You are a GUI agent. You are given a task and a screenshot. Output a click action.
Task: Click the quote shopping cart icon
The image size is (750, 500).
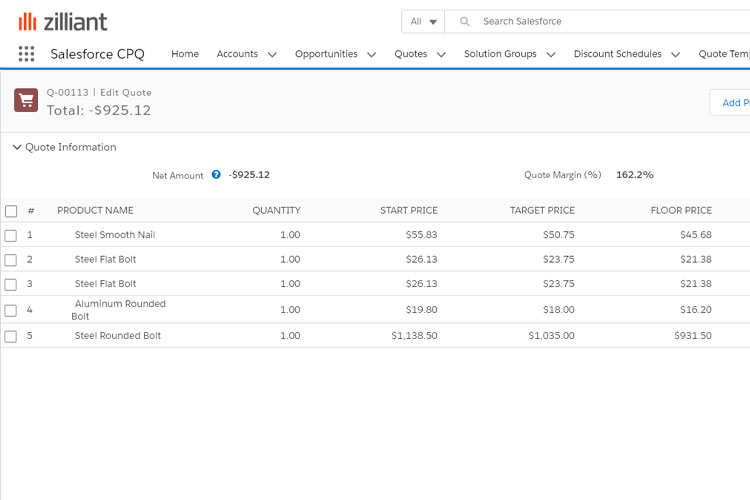click(x=26, y=100)
